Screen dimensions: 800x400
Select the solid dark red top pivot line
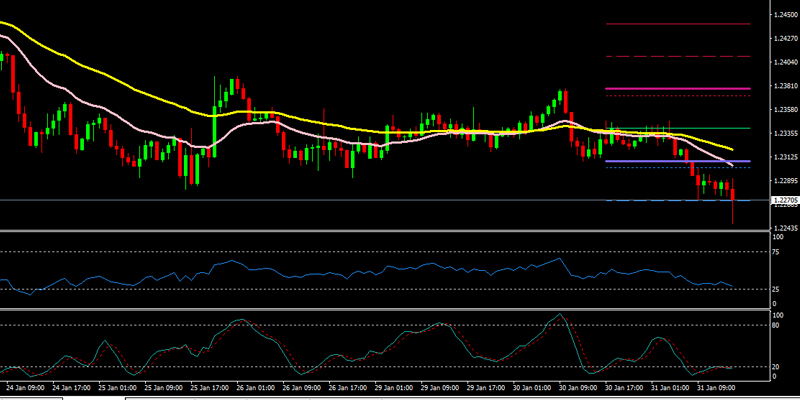coord(678,23)
